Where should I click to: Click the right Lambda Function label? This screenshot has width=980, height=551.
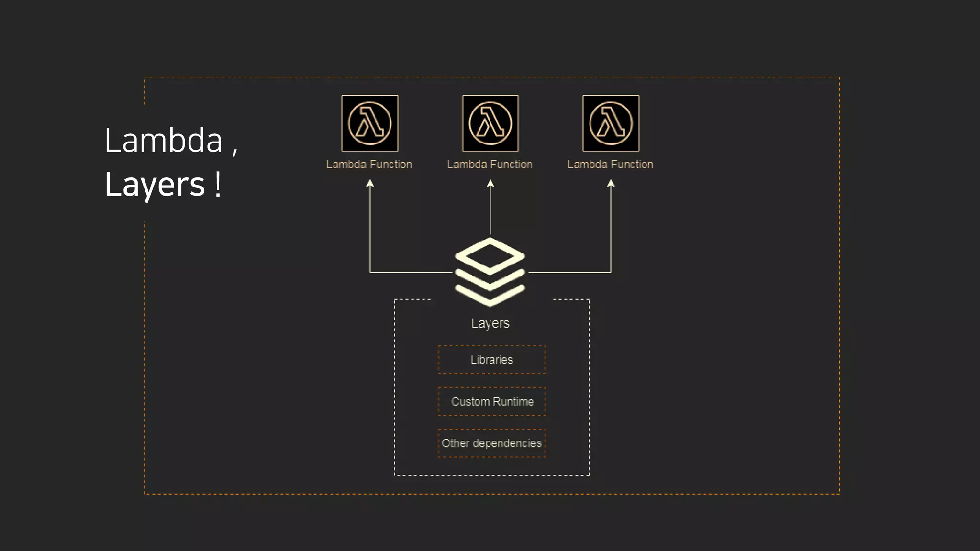610,165
